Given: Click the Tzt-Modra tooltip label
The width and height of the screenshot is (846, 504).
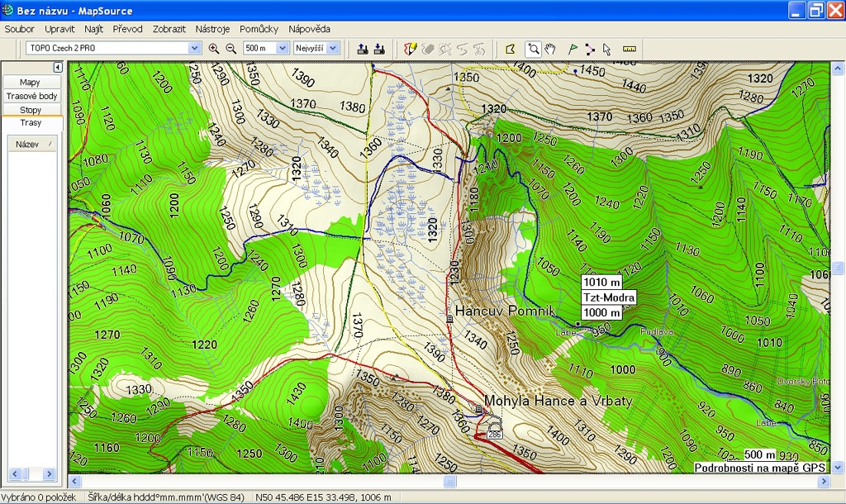Looking at the screenshot, I should [x=609, y=297].
